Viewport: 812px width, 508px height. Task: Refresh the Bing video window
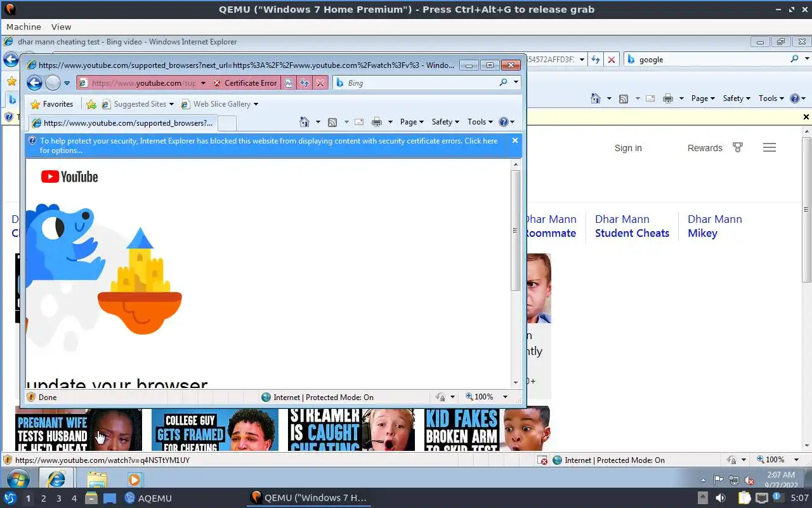click(595, 59)
